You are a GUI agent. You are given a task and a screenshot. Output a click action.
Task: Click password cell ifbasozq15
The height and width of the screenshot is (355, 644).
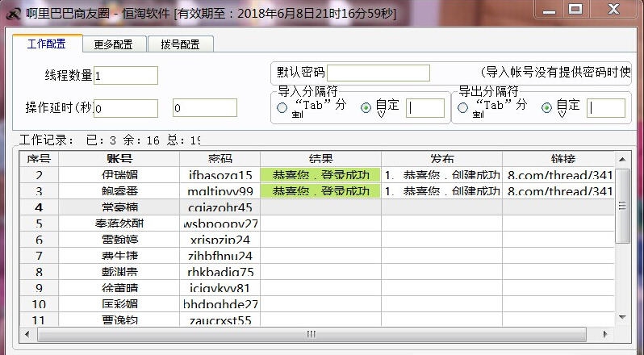[220, 175]
